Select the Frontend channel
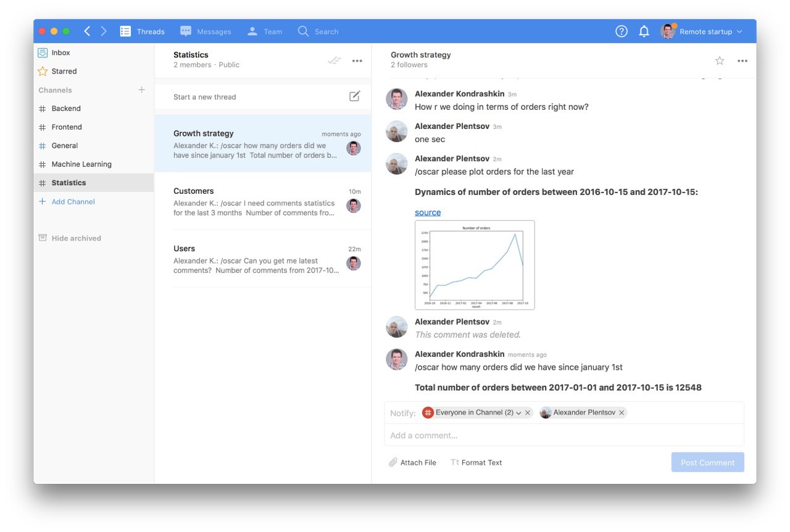 coord(93,127)
